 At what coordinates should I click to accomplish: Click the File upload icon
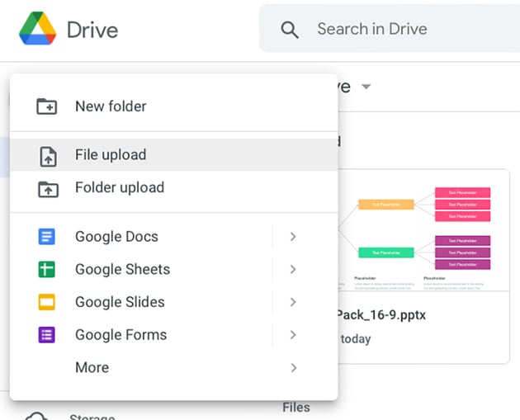pyautogui.click(x=48, y=155)
